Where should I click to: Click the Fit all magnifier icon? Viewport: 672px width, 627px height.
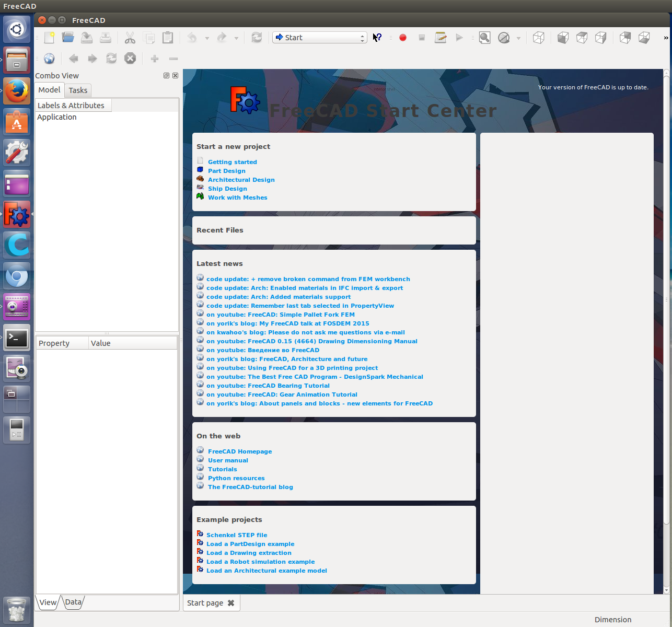click(484, 38)
